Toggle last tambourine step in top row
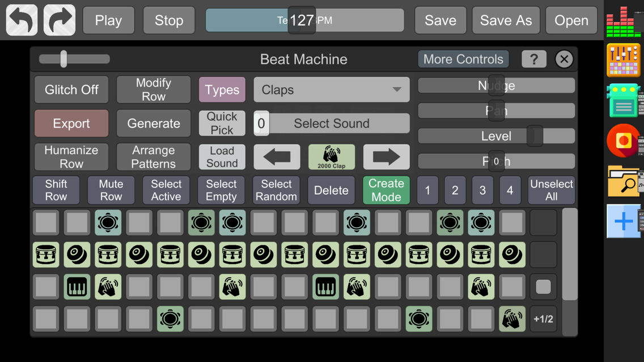The height and width of the screenshot is (362, 644). pyautogui.click(x=481, y=223)
